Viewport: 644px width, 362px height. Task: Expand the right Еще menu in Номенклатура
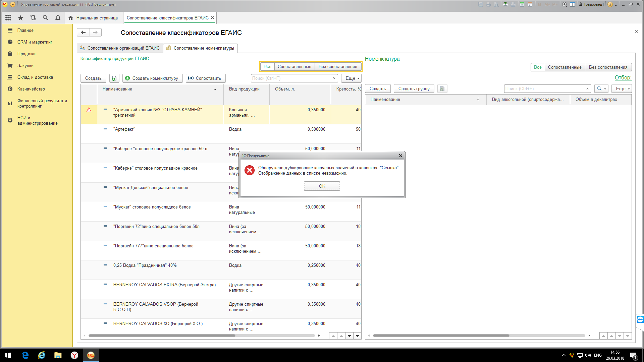(x=622, y=89)
